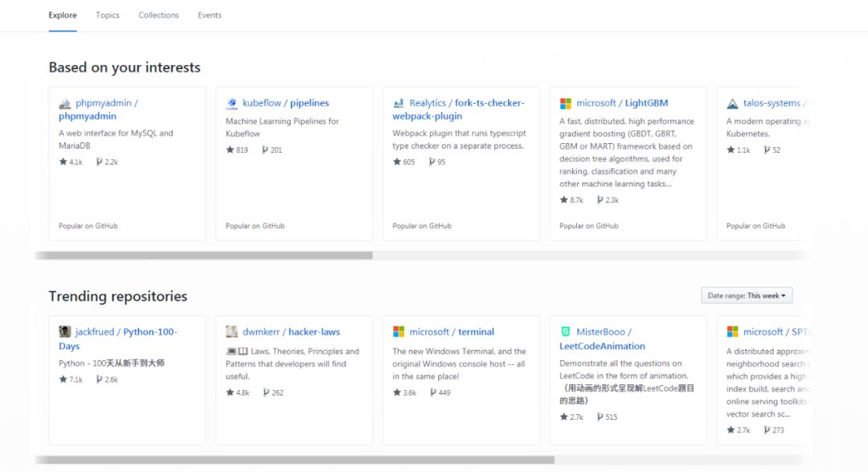Click the fork icon for phpmyadmin 2.2k
Image resolution: width=868 pixels, height=472 pixels.
[99, 162]
